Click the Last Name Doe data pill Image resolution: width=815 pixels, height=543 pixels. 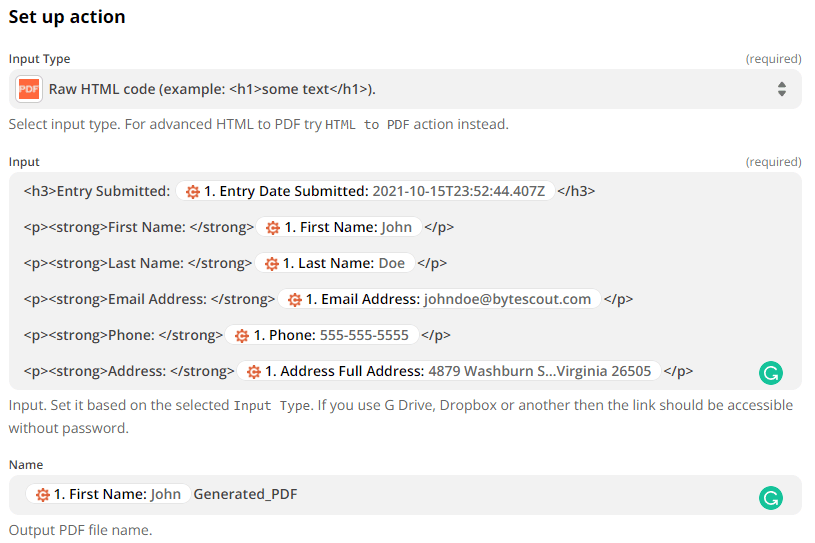(x=335, y=263)
